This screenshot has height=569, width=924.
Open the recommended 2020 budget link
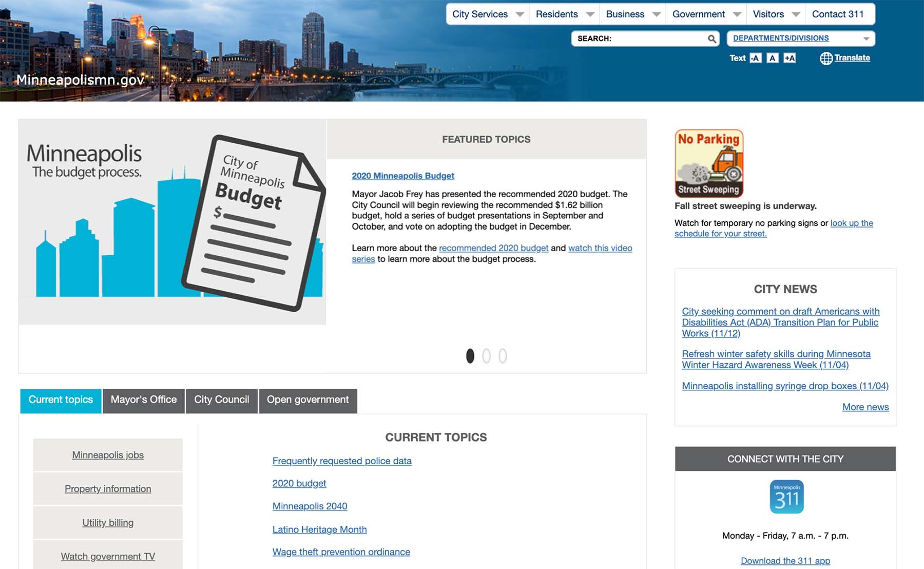coord(494,248)
